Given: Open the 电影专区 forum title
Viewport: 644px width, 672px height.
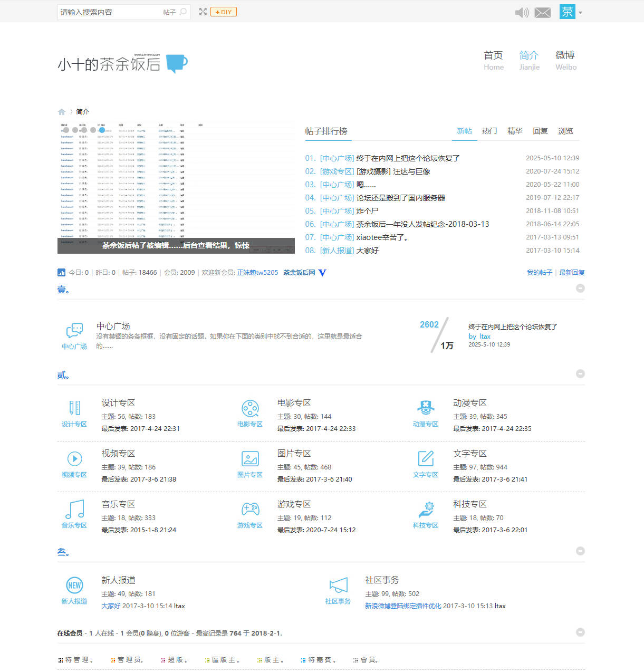Looking at the screenshot, I should pos(294,403).
